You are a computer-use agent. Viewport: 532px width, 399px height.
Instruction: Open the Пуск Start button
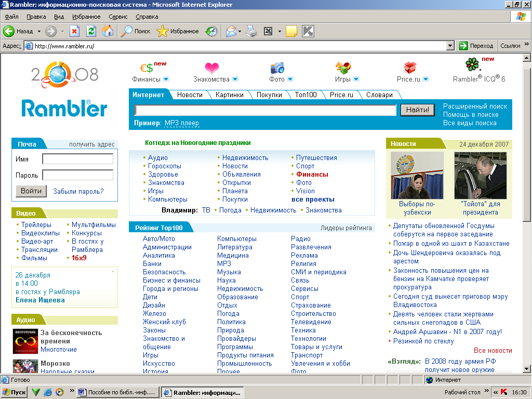click(x=14, y=392)
